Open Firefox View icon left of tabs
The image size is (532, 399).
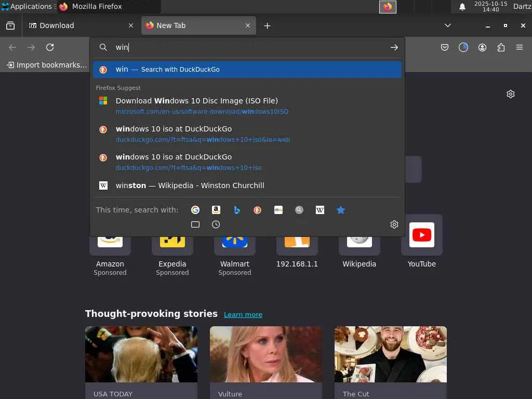10,25
